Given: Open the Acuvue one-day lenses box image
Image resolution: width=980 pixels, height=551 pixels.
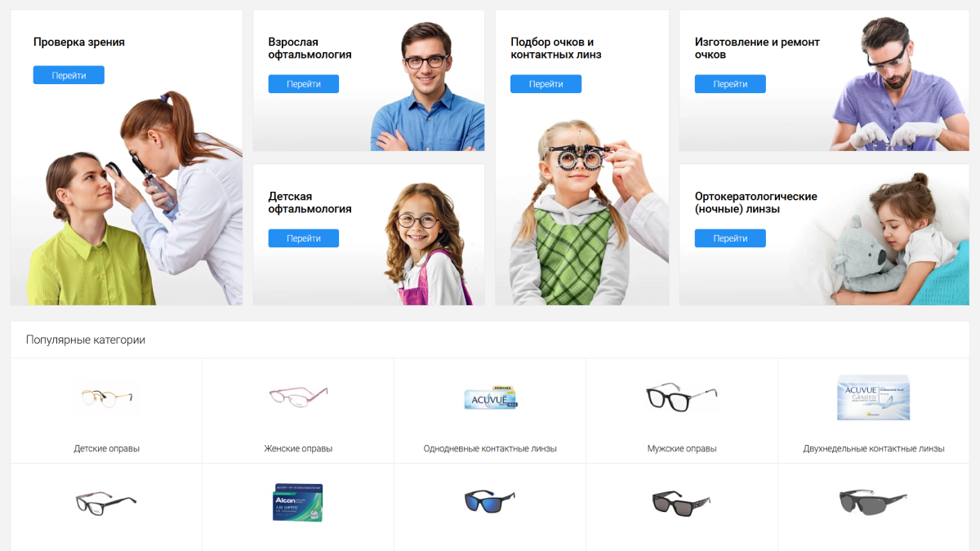Looking at the screenshot, I should point(490,398).
